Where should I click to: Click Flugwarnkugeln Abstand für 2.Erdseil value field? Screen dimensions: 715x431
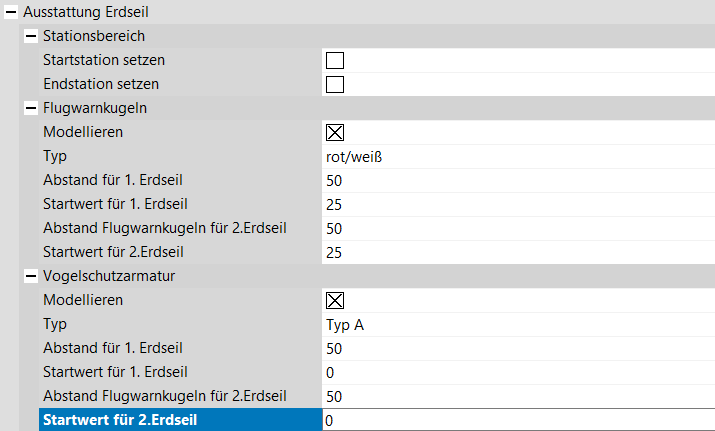(516, 228)
